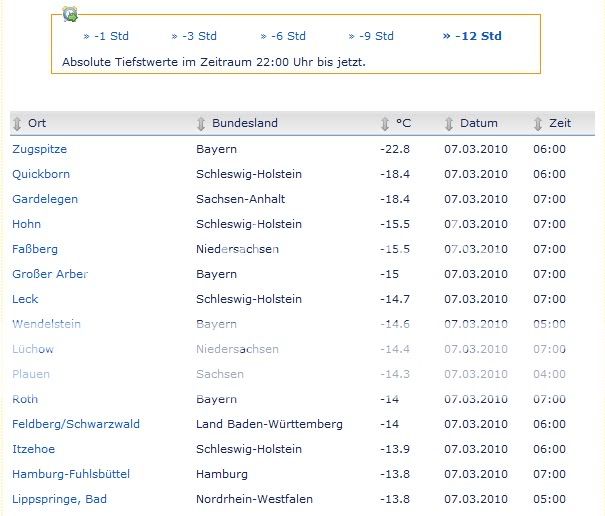The image size is (605, 516).
Task: Click the Hamburg-Fuhlsbüttel link
Action: coord(70,474)
